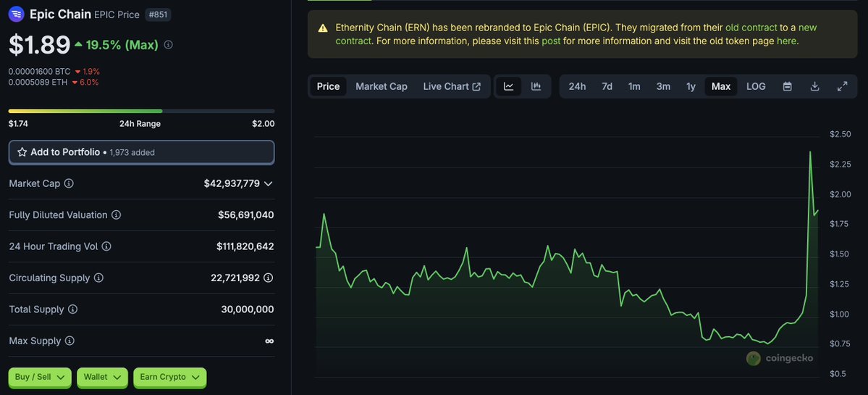The width and height of the screenshot is (868, 395).
Task: Click the #851 rank badge
Action: click(159, 15)
